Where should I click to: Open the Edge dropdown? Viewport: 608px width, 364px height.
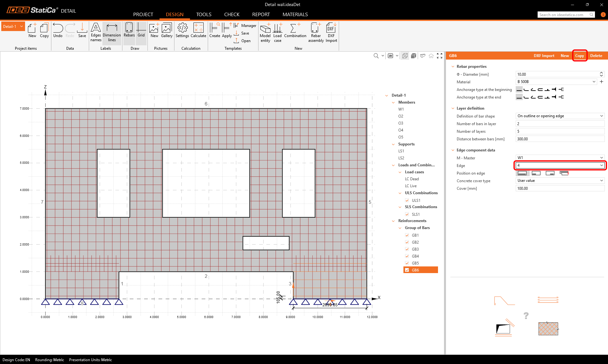click(560, 165)
